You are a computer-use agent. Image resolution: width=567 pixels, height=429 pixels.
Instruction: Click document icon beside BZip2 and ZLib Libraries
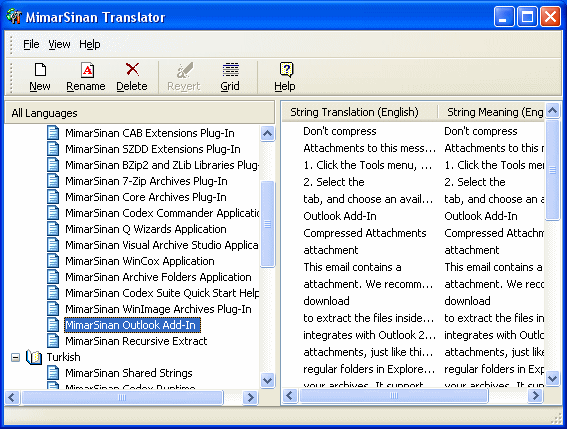pyautogui.click(x=53, y=165)
